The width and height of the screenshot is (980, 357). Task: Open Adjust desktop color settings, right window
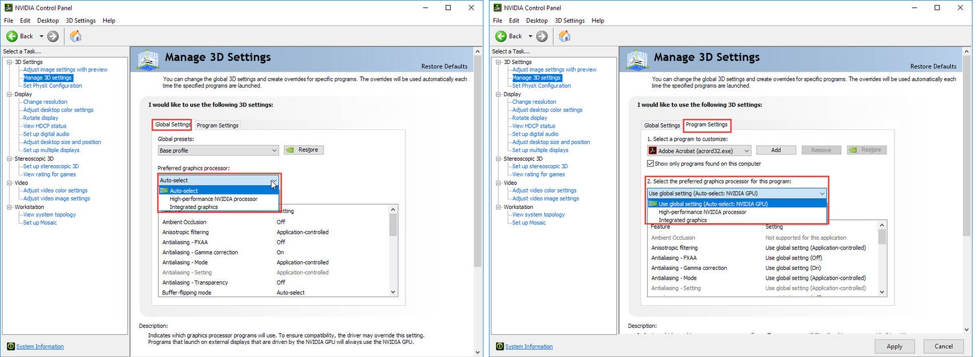pos(547,110)
